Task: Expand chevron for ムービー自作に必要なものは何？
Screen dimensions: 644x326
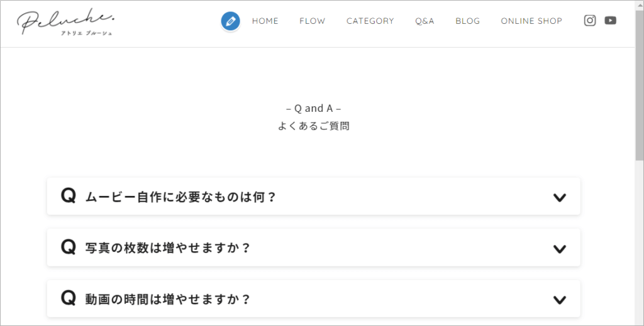Action: pyautogui.click(x=559, y=198)
